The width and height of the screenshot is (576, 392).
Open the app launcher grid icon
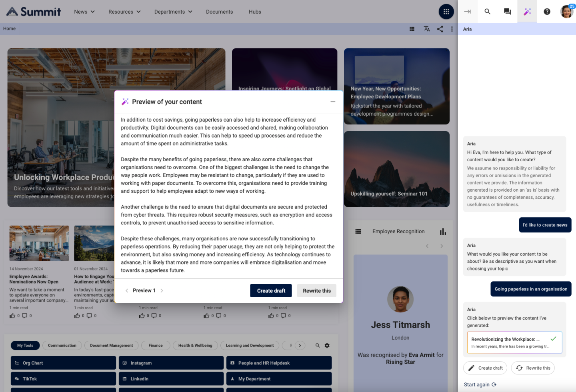click(446, 11)
